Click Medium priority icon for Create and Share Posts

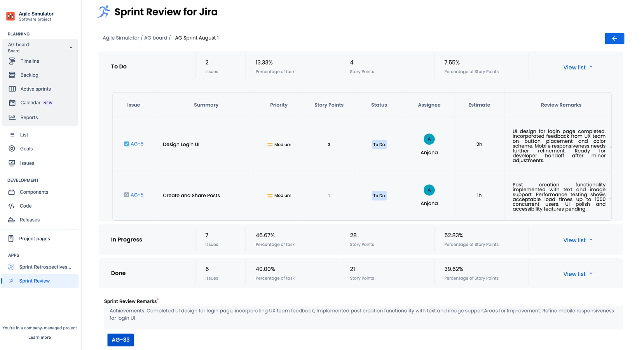coord(270,196)
